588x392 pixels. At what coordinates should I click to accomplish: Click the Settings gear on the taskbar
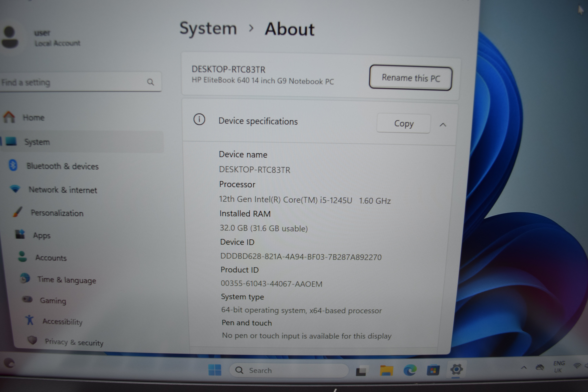456,369
